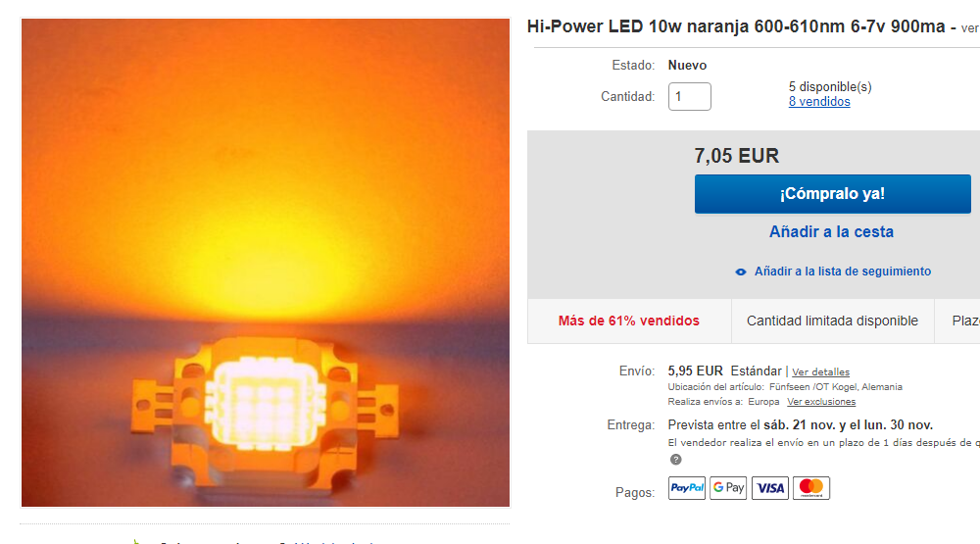Click the Cantidad quantity input field
Screen dimensions: 980x544
click(x=689, y=96)
